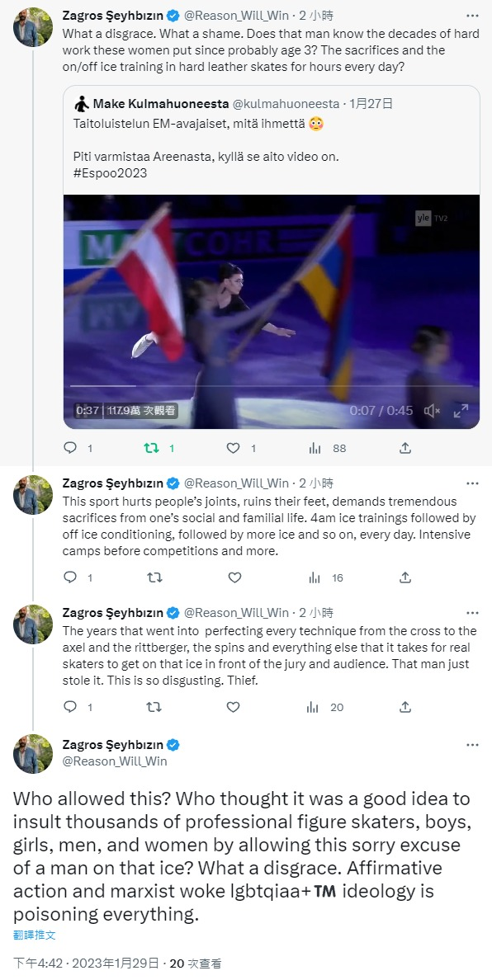Play the figure skating video thumbnail
Viewport: 492px width, 980px height.
click(x=272, y=311)
